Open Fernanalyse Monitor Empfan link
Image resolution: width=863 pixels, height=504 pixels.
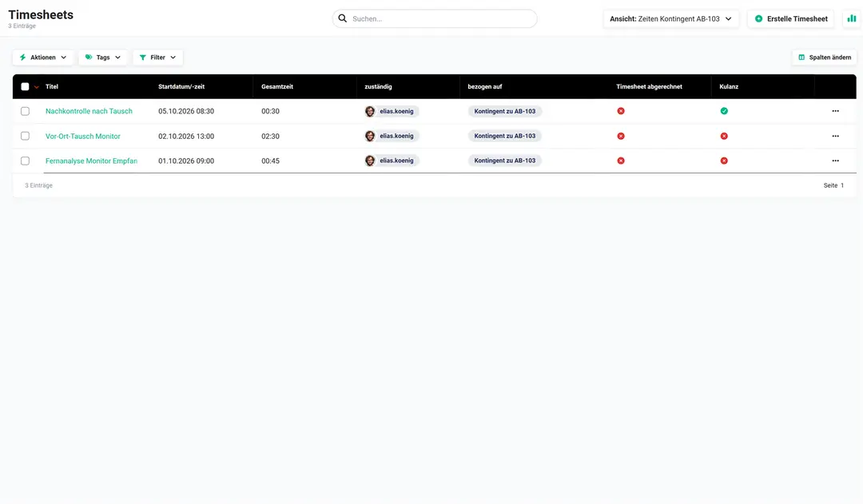[91, 161]
